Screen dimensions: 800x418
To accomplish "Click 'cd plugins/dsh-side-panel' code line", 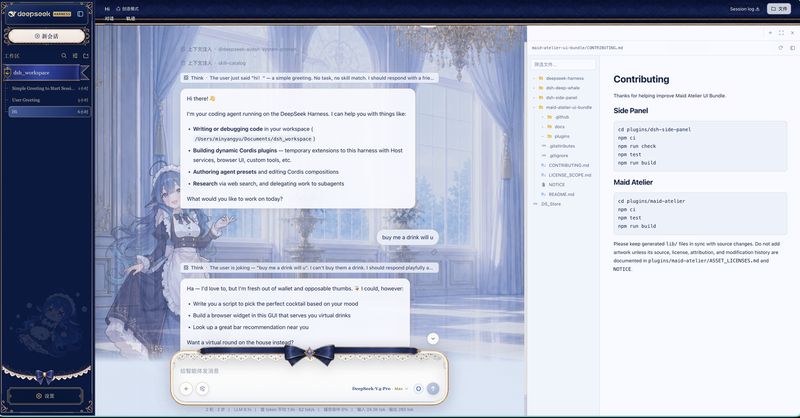I will (x=654, y=130).
